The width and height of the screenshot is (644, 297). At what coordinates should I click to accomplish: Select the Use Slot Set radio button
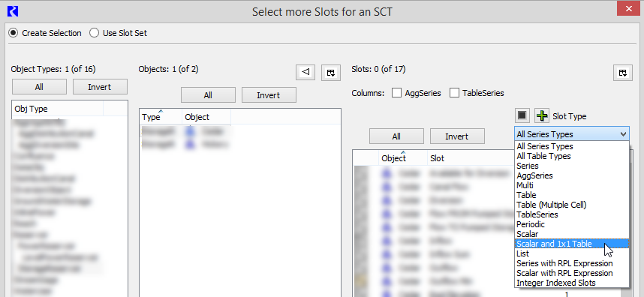click(x=94, y=33)
